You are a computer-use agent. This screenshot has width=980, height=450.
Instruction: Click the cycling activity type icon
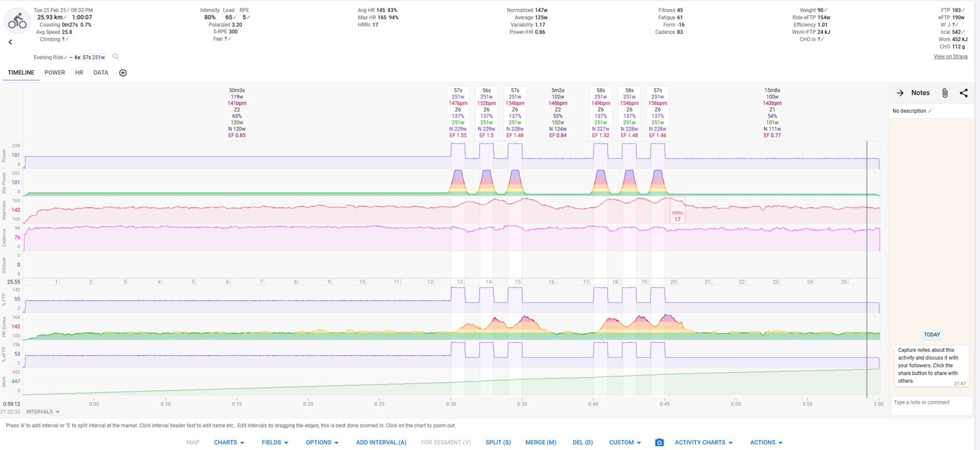click(18, 21)
